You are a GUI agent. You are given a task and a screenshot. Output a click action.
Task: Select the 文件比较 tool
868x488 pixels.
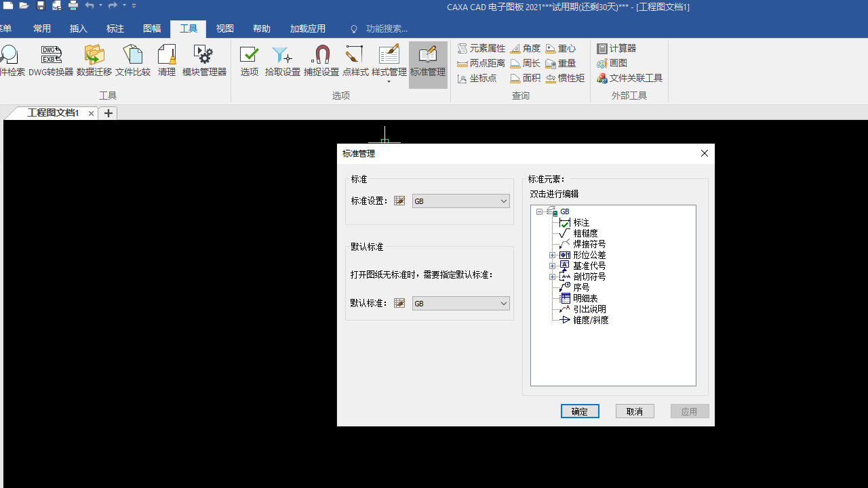tap(133, 61)
